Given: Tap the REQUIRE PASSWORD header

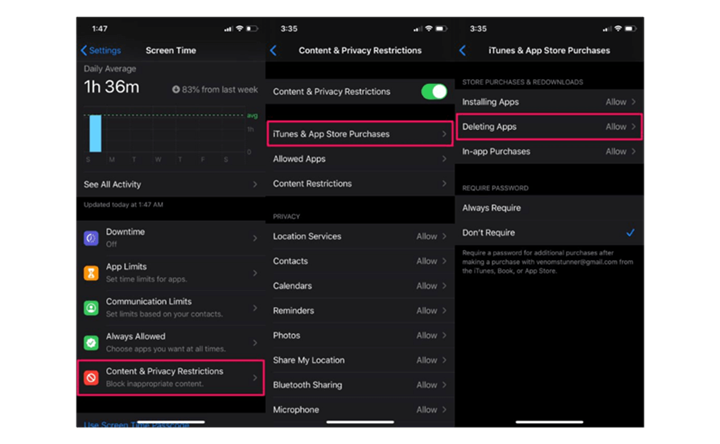Looking at the screenshot, I should (495, 188).
